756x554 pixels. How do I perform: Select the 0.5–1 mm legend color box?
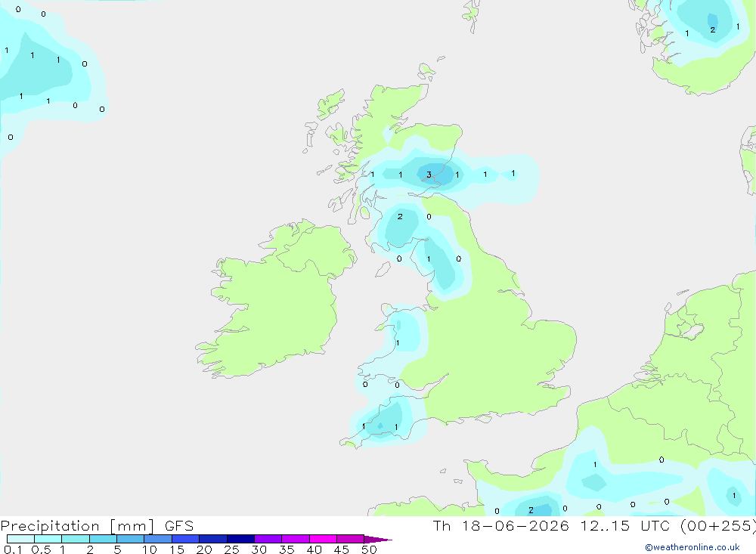pyautogui.click(x=48, y=539)
